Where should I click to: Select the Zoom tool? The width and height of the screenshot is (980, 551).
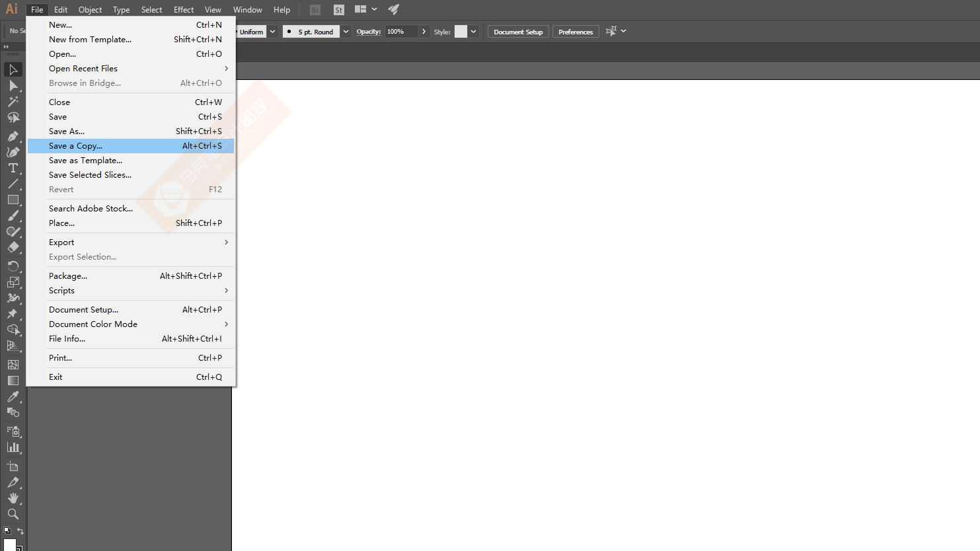pos(13,514)
